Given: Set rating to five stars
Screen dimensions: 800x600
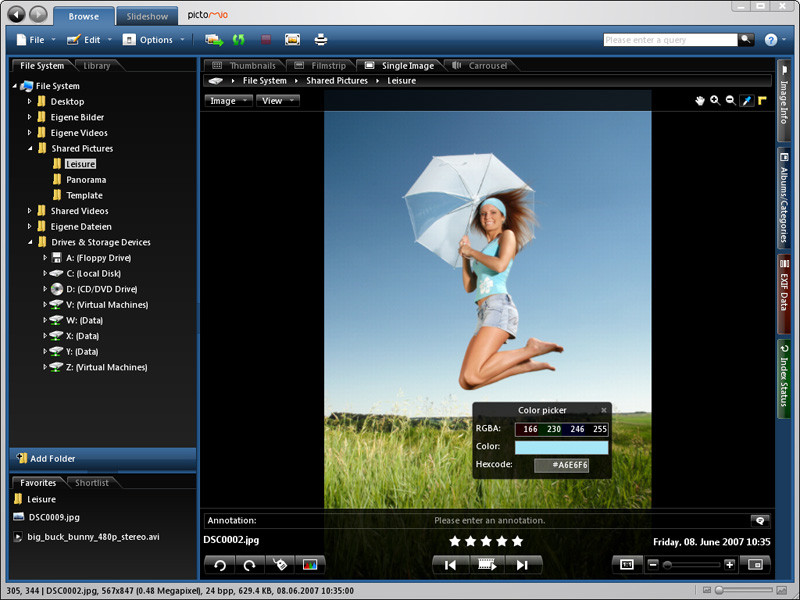Looking at the screenshot, I should coord(517,541).
